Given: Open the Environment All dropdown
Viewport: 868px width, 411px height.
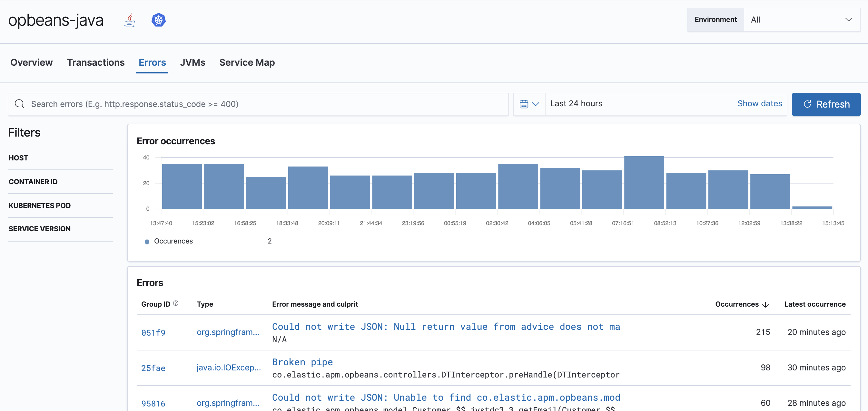Looking at the screenshot, I should (802, 20).
